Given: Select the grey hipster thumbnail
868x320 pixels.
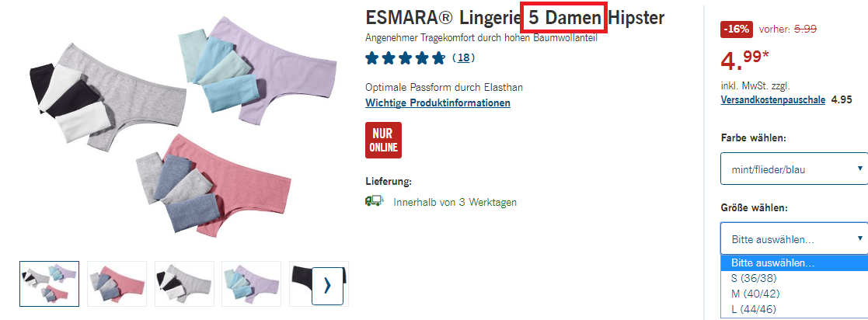Looking at the screenshot, I should click(184, 283).
